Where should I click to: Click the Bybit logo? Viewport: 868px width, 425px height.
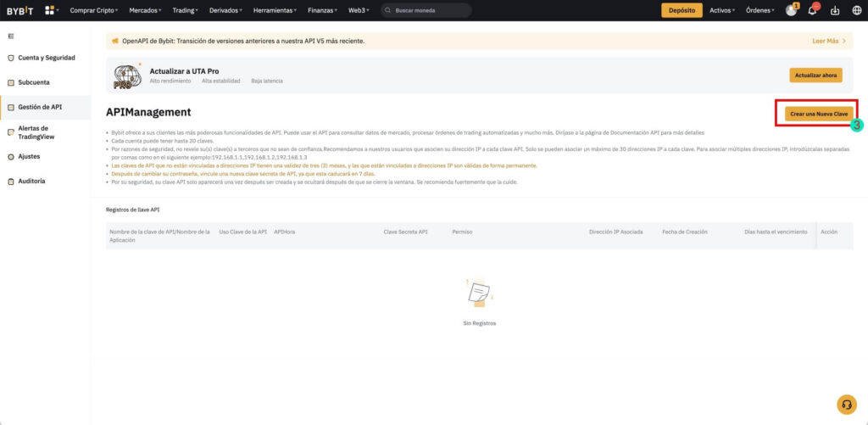pyautogui.click(x=20, y=10)
